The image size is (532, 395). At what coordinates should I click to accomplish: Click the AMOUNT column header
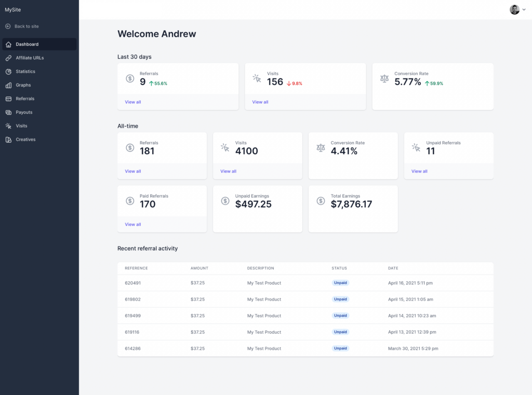point(199,268)
